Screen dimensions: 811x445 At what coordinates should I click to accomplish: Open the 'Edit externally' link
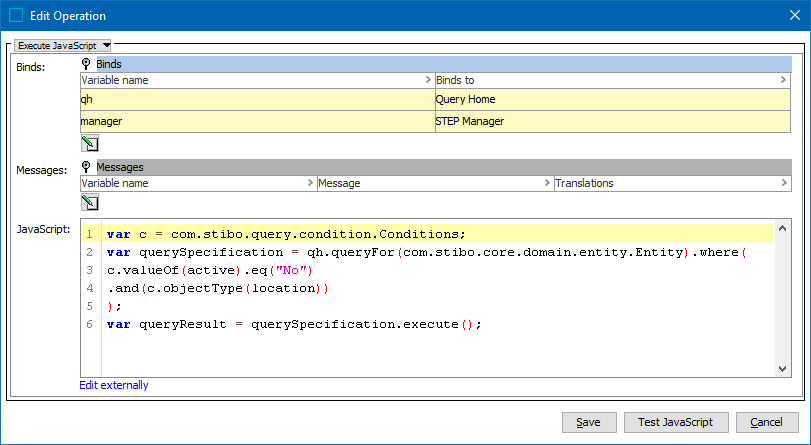point(114,385)
